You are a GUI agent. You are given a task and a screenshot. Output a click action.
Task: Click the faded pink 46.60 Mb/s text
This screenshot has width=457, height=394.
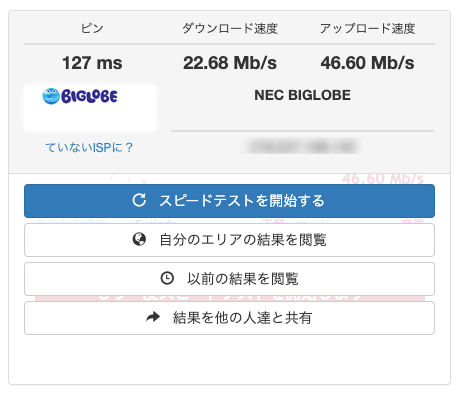[383, 179]
